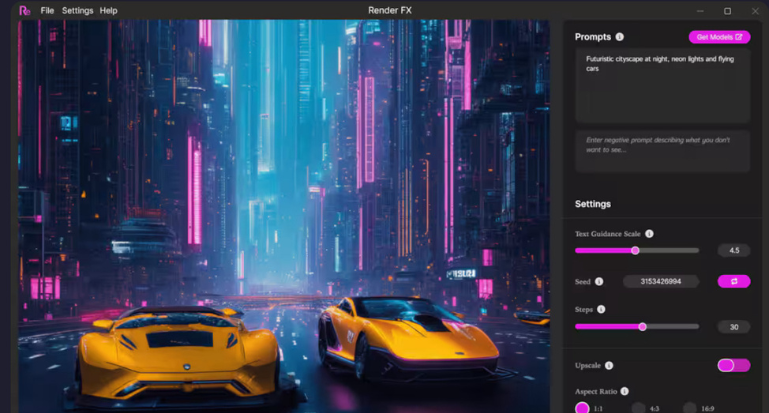Click the Seed value field

(x=660, y=282)
